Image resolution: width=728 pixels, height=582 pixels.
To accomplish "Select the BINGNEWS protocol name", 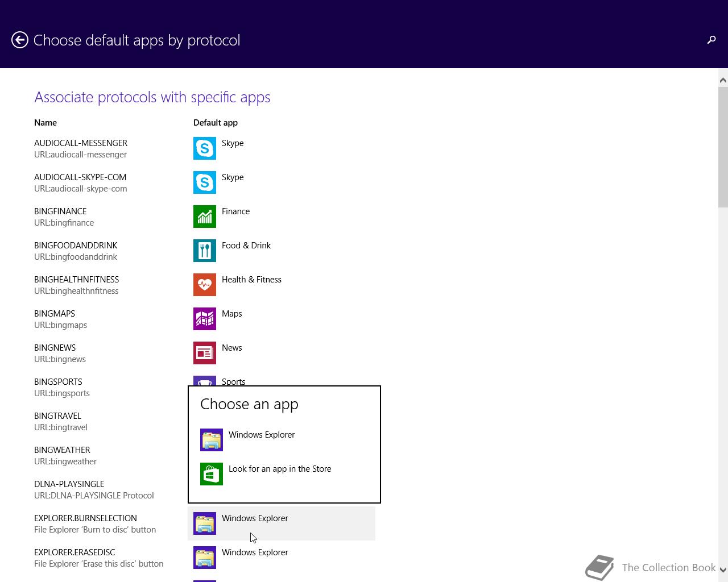I will point(55,348).
